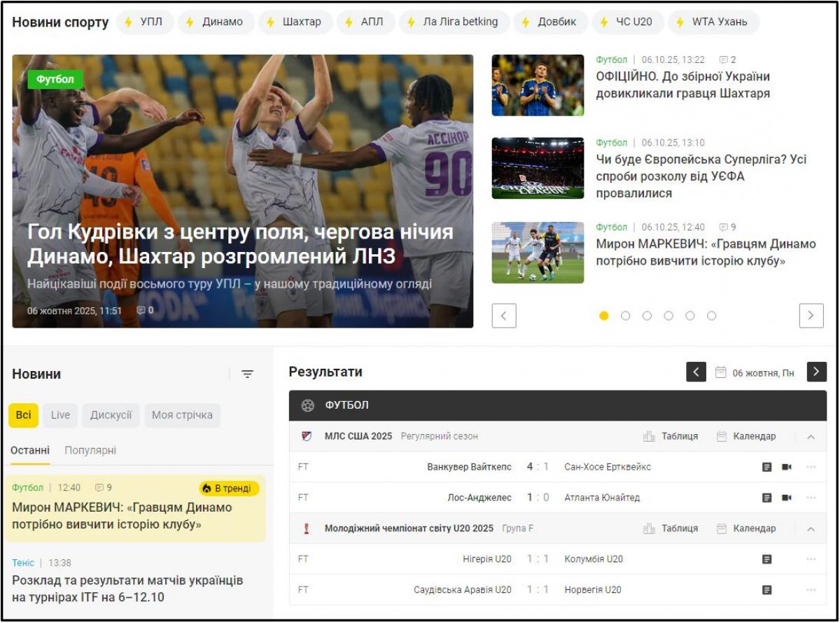
Task: Collapse the МЛС США 2025 section
Action: [x=811, y=437]
